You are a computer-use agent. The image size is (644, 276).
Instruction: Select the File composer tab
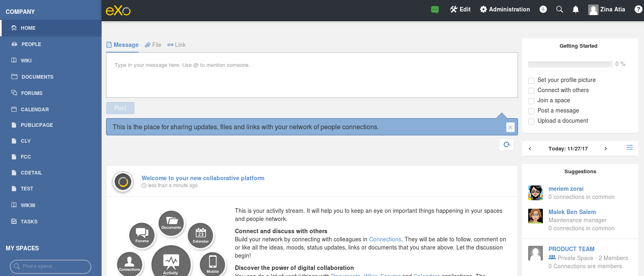[153, 45]
